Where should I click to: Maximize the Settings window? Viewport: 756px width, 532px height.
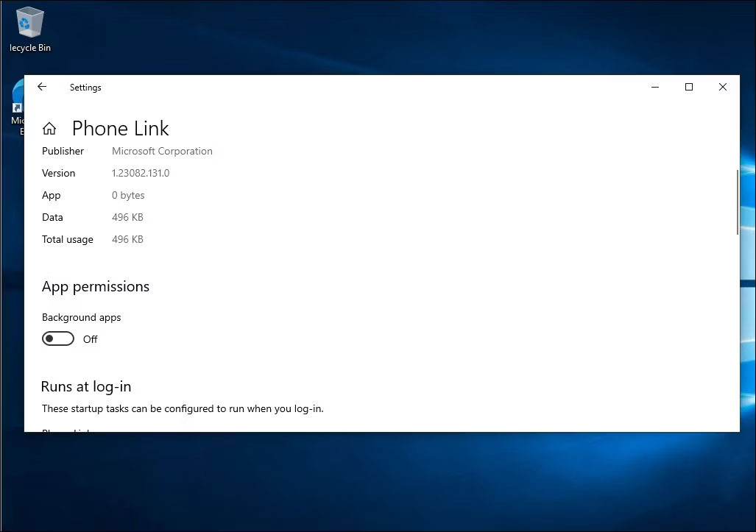coord(688,87)
